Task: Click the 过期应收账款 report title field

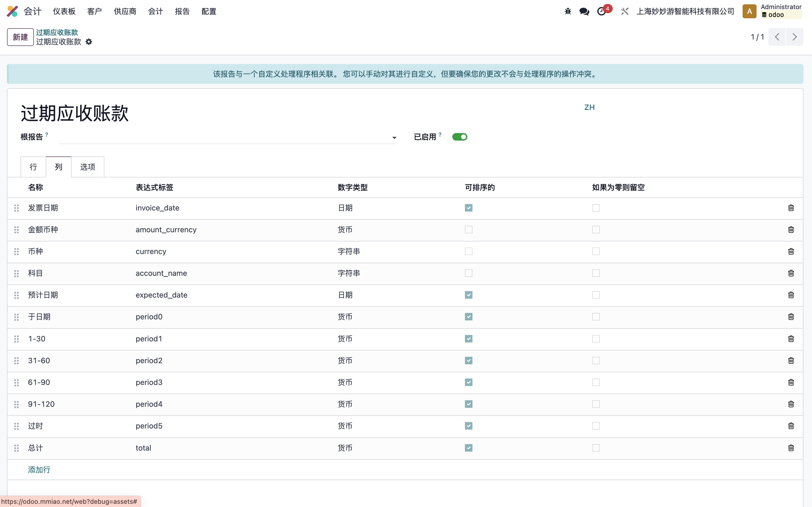Action: [299, 113]
